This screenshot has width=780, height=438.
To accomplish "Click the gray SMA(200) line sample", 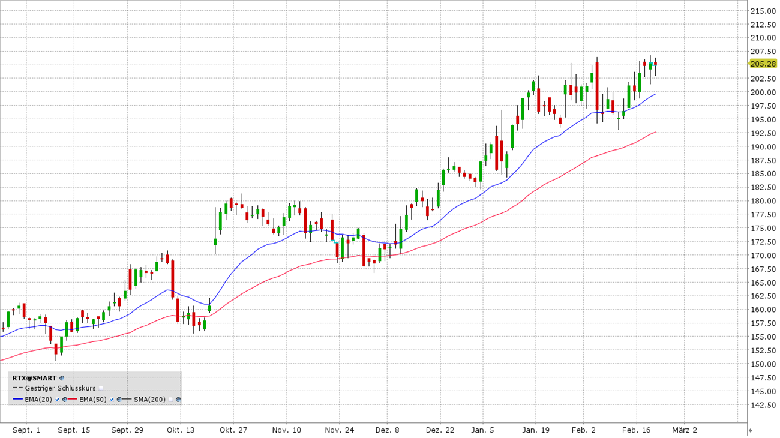I will pyautogui.click(x=126, y=399).
